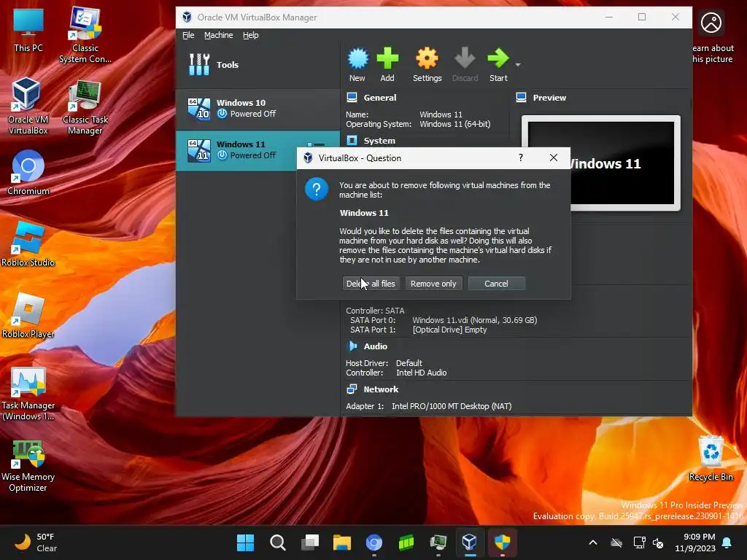Click the Network section header
This screenshot has width=747, height=560.
coord(381,389)
